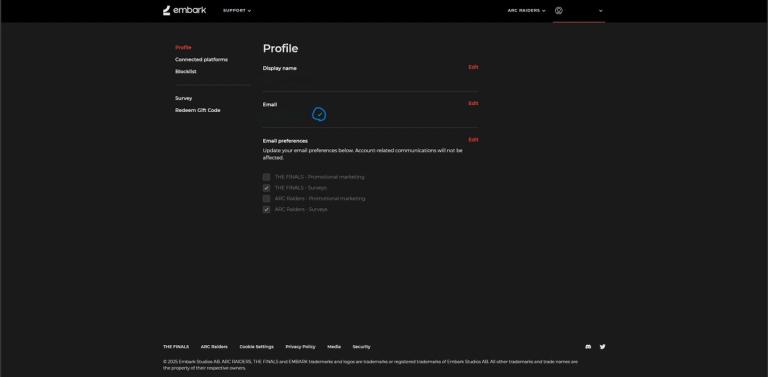Open the Twitter icon in footer
This screenshot has width=768, height=377.
(x=602, y=347)
